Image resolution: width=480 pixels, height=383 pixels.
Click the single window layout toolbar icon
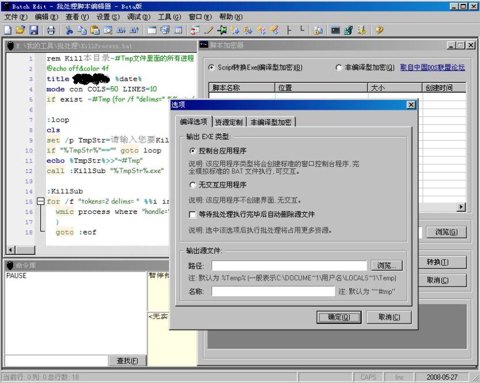(152, 30)
